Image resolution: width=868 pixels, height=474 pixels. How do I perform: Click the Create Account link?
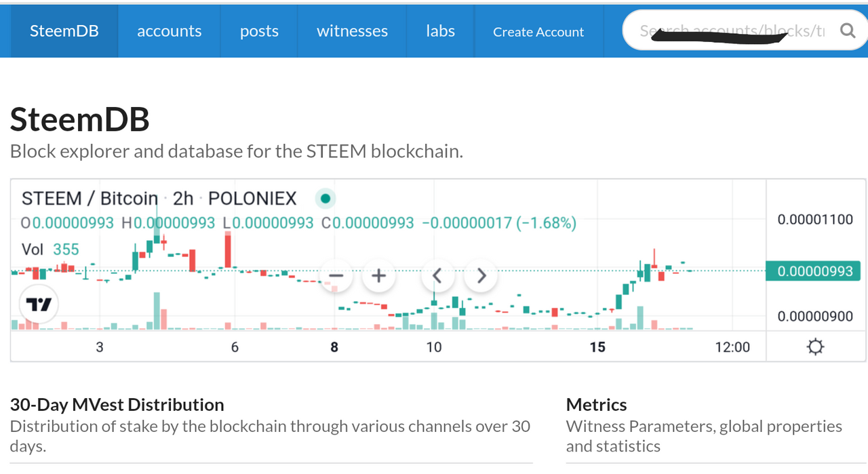click(538, 31)
